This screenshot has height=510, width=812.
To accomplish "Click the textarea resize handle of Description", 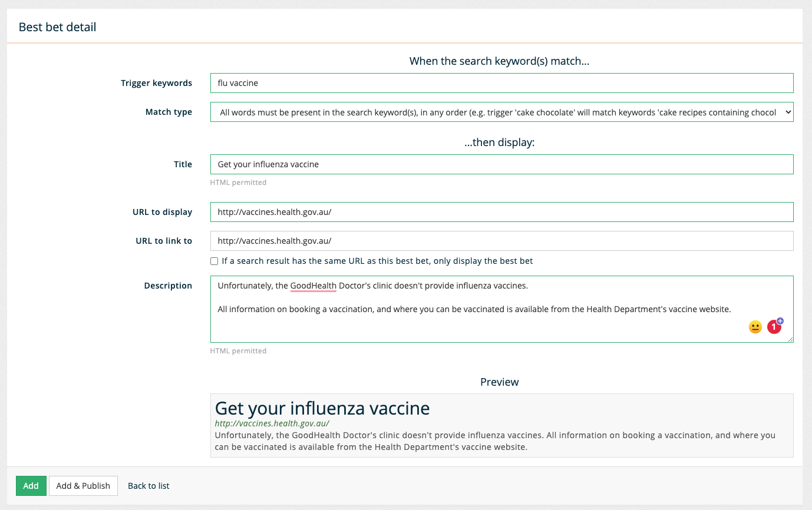I will click(x=790, y=339).
